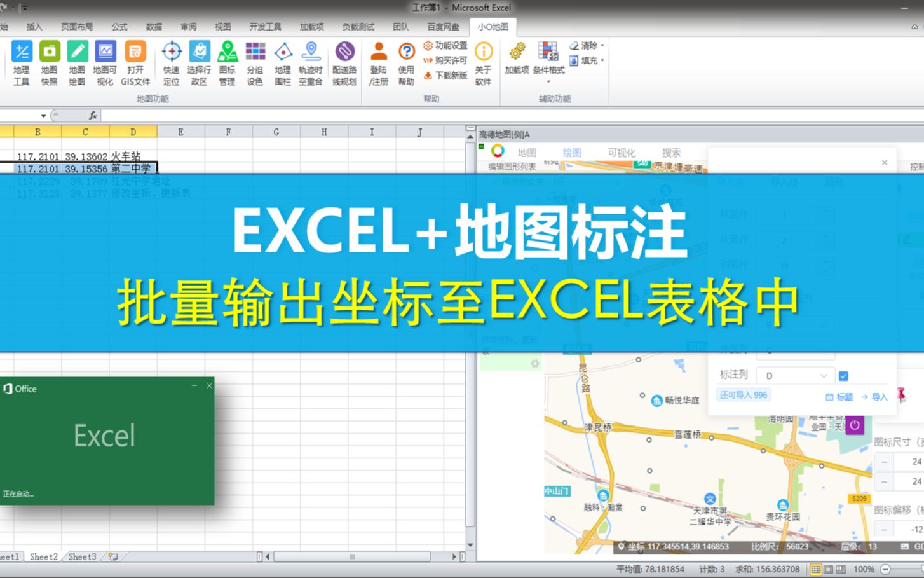Viewport: 924px width, 578px height.
Task: Open 功能设置 gear settings
Action: [445, 46]
